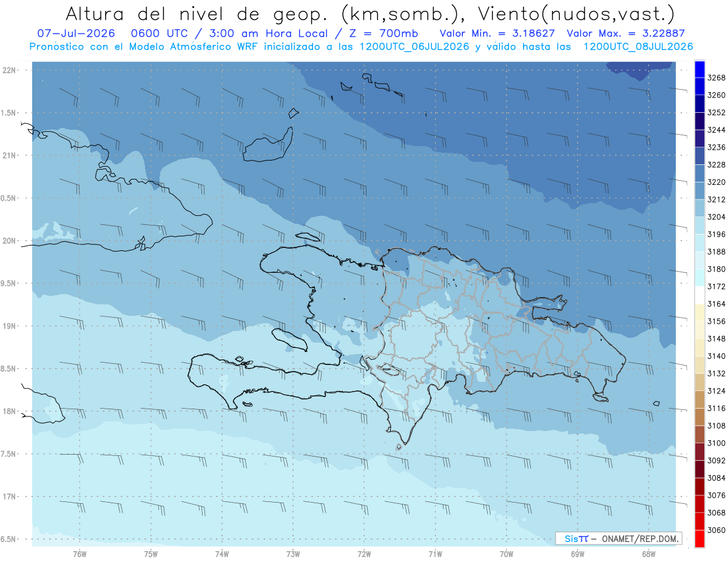Click the "69W" longitude label
This screenshot has height=562, width=728.
pos(578,554)
